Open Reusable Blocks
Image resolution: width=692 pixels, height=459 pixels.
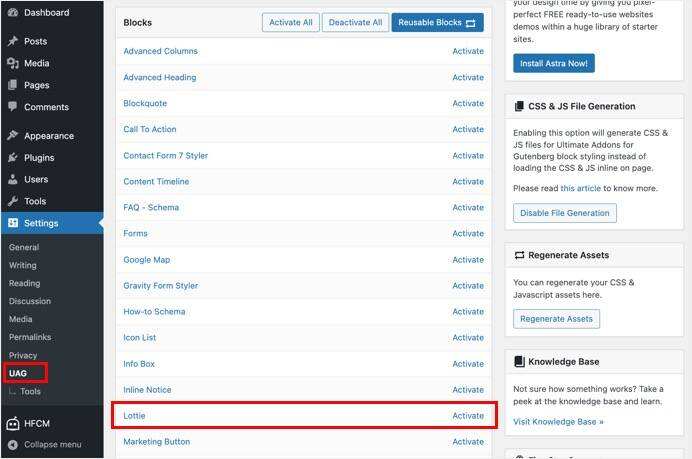437,23
